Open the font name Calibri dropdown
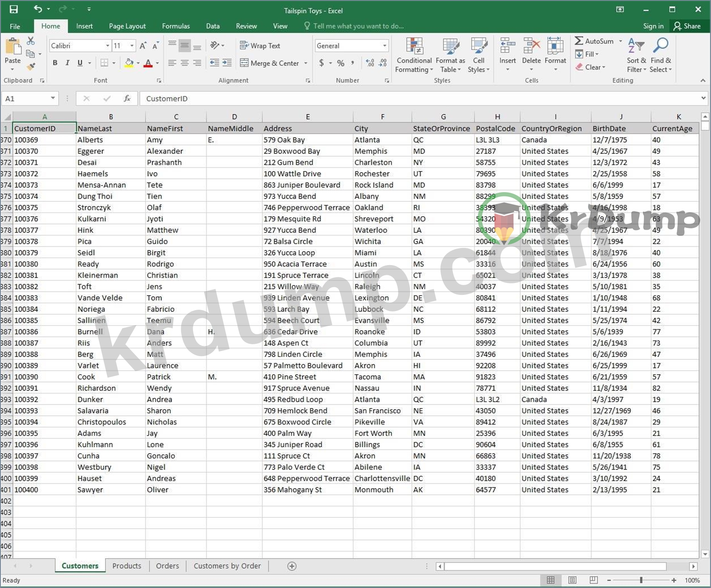The image size is (711, 588). pos(108,46)
